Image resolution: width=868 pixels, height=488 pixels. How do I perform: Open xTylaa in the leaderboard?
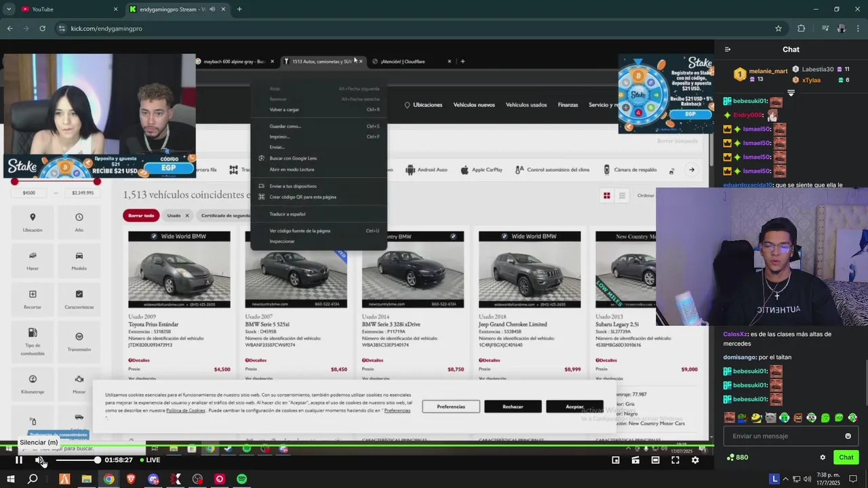(811, 80)
